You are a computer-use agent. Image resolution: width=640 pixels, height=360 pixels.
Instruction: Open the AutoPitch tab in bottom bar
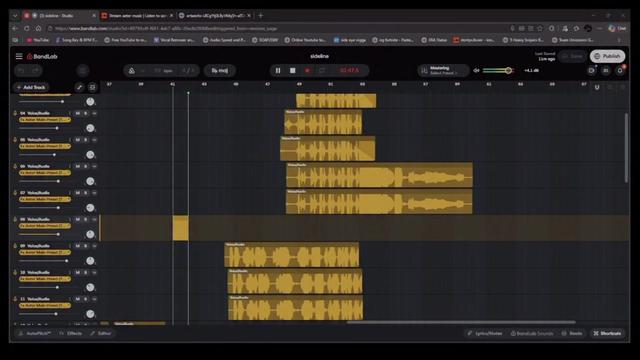(35, 333)
